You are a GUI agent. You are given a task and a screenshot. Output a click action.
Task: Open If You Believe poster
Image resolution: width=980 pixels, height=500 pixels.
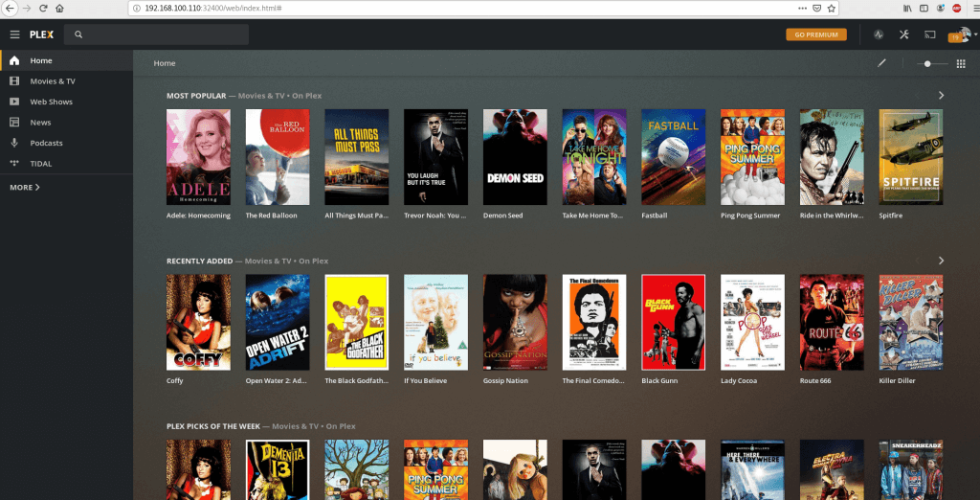click(x=435, y=322)
